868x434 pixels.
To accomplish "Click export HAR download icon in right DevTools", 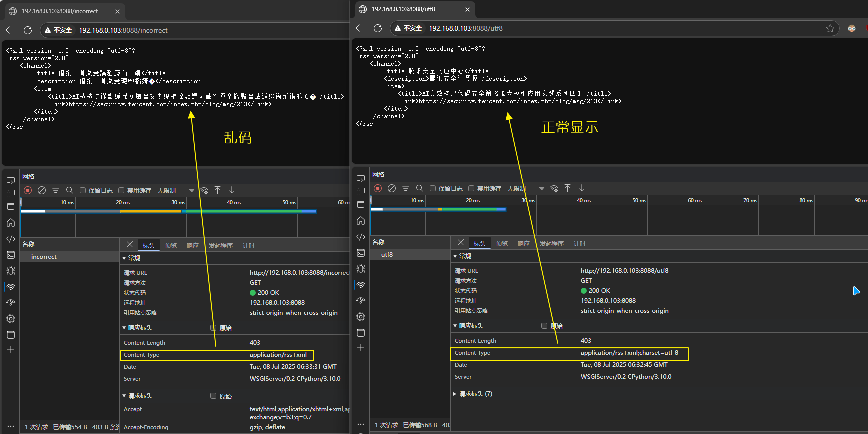I will pyautogui.click(x=582, y=188).
